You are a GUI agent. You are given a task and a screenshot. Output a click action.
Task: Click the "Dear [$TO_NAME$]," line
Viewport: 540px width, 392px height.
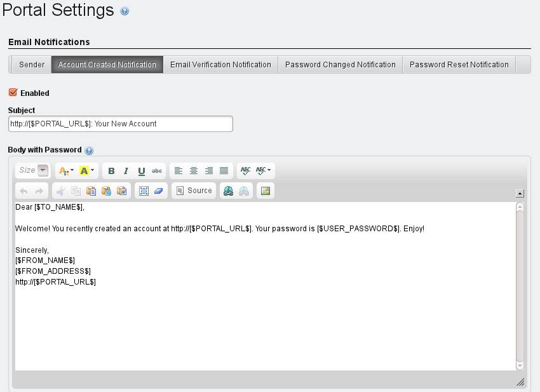[x=50, y=207]
